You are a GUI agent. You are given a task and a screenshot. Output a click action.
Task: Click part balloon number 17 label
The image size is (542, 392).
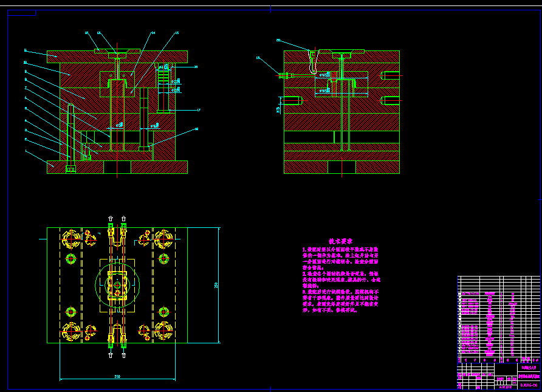pyautogui.click(x=199, y=110)
